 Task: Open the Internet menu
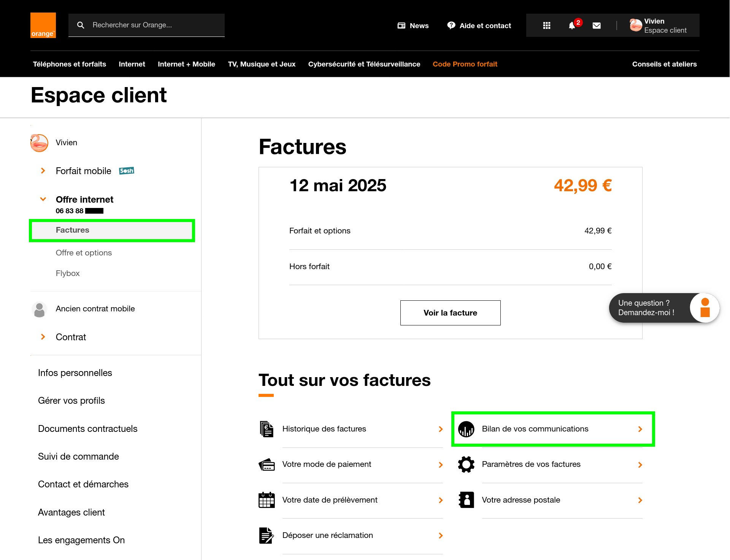[132, 64]
